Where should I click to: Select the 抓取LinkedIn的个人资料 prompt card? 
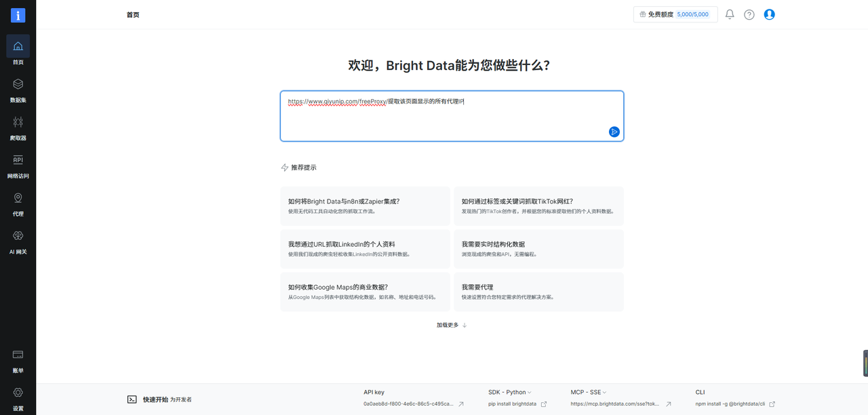(365, 249)
